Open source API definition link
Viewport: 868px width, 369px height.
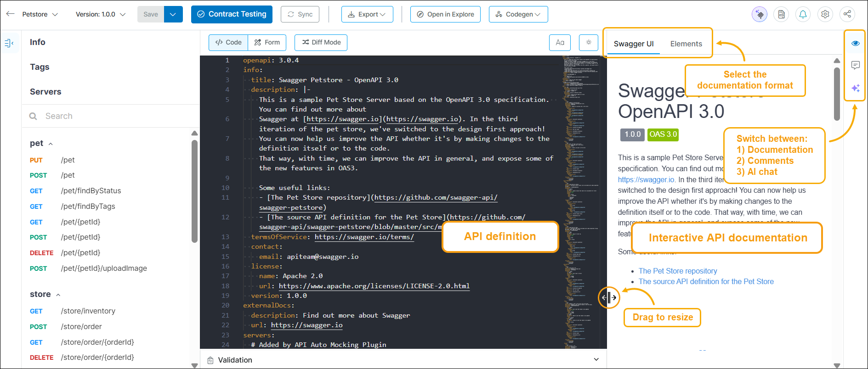coord(706,282)
